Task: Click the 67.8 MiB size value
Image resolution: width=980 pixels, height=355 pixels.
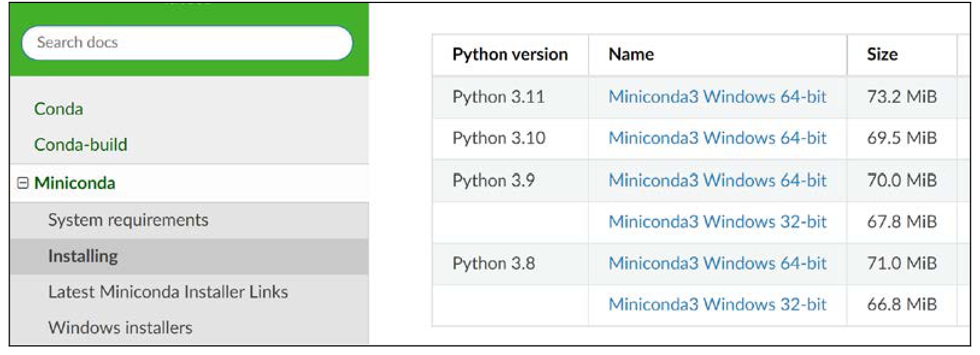Action: coord(902,221)
